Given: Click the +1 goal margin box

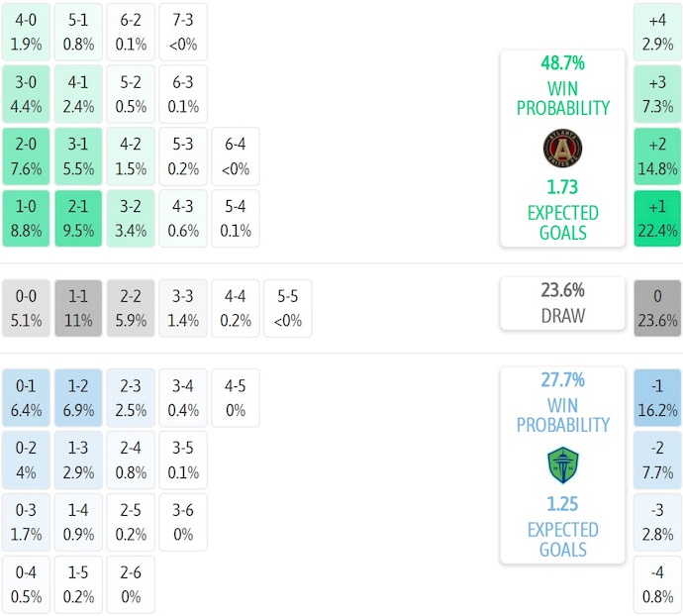Looking at the screenshot, I should tap(657, 218).
